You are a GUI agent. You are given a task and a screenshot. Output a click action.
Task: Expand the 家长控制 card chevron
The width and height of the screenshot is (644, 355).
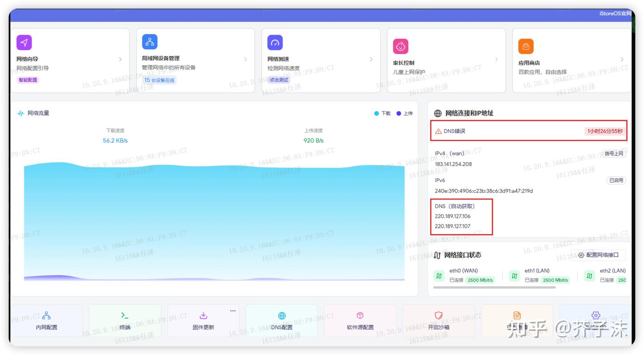pos(496,59)
